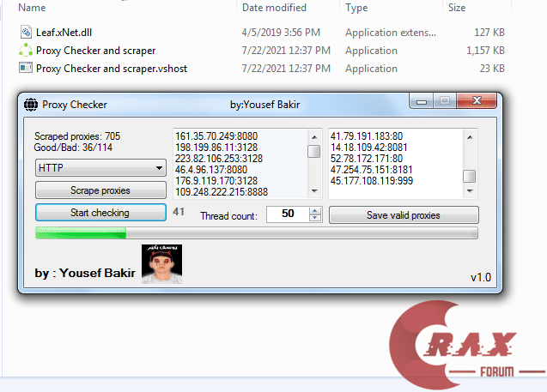Click the Start checking button

[100, 213]
